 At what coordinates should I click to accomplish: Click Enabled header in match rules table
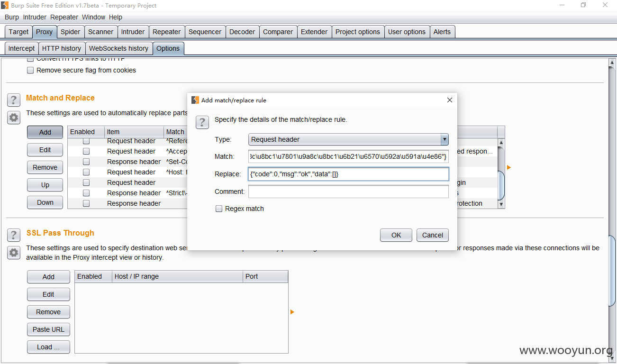point(86,132)
